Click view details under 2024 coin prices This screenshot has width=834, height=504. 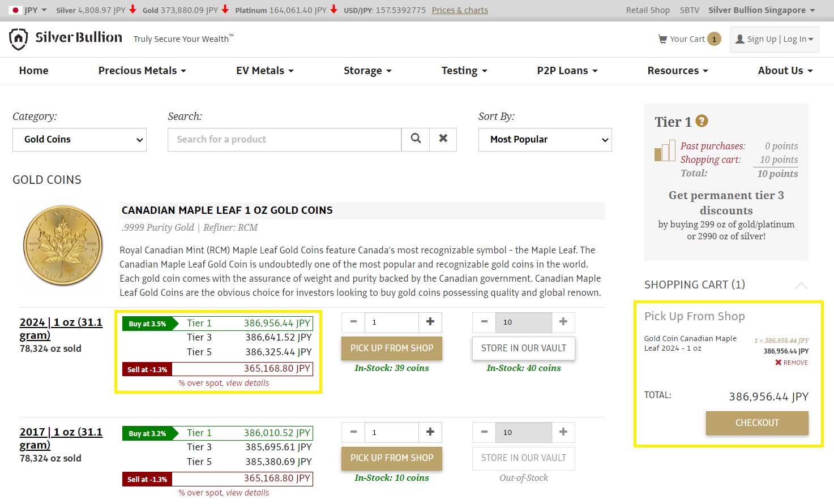[x=247, y=383]
